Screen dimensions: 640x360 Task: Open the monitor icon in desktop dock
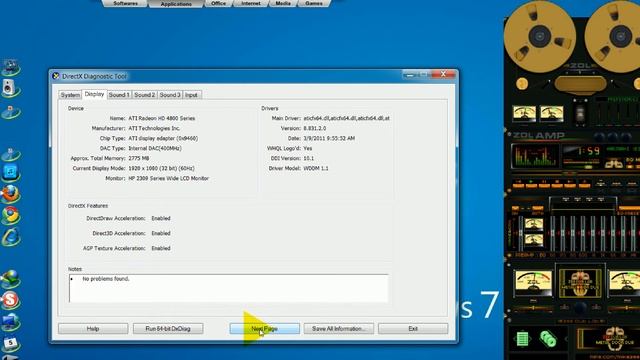pyautogui.click(x=10, y=322)
